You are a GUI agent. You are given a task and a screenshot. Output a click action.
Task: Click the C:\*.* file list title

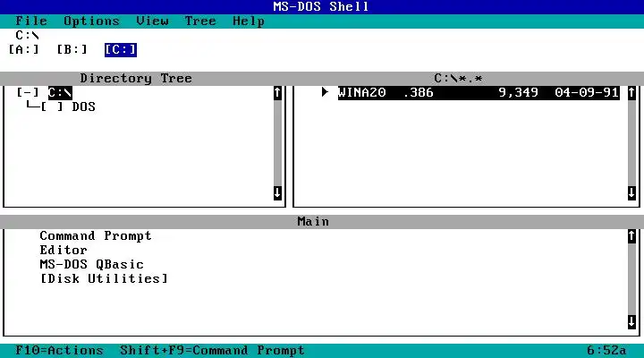point(458,78)
